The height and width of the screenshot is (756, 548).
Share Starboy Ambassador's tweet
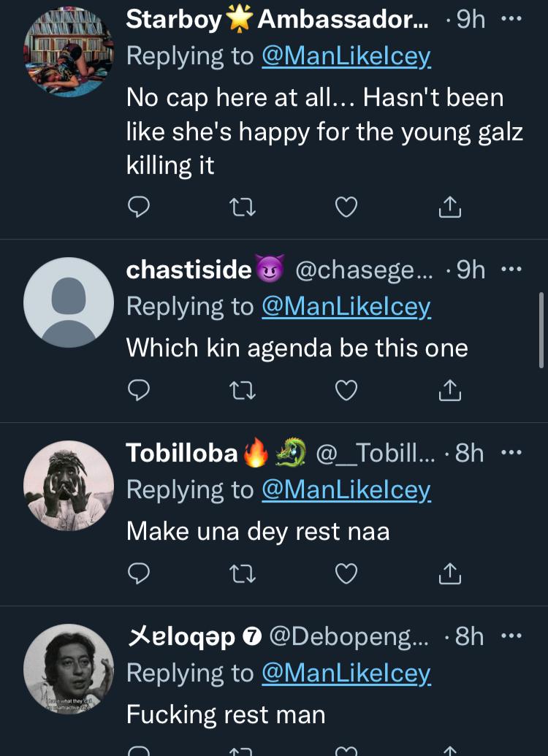(449, 209)
